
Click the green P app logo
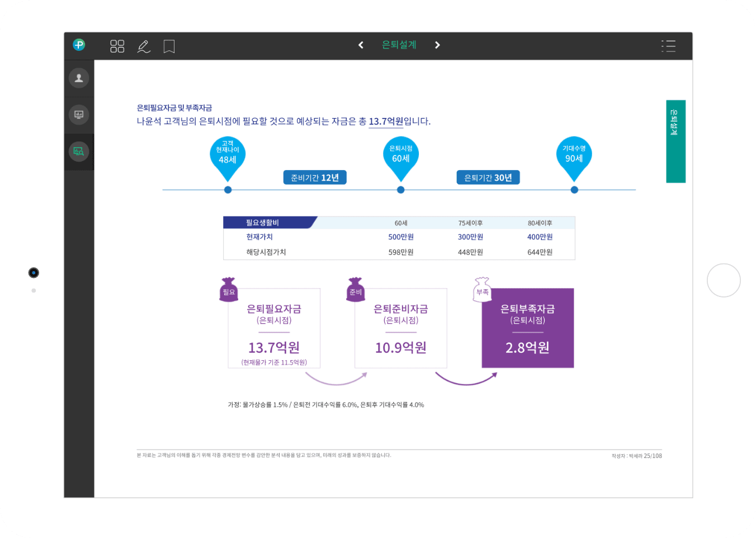[79, 45]
